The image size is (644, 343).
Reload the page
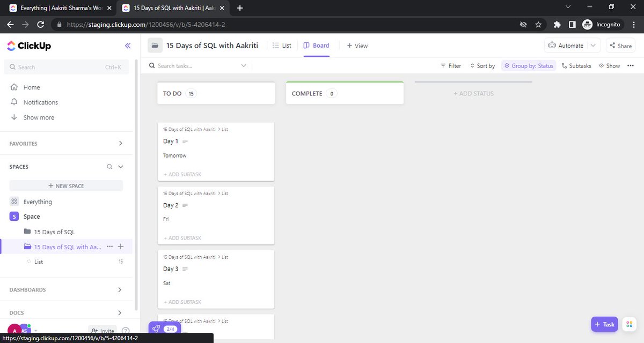click(40, 24)
